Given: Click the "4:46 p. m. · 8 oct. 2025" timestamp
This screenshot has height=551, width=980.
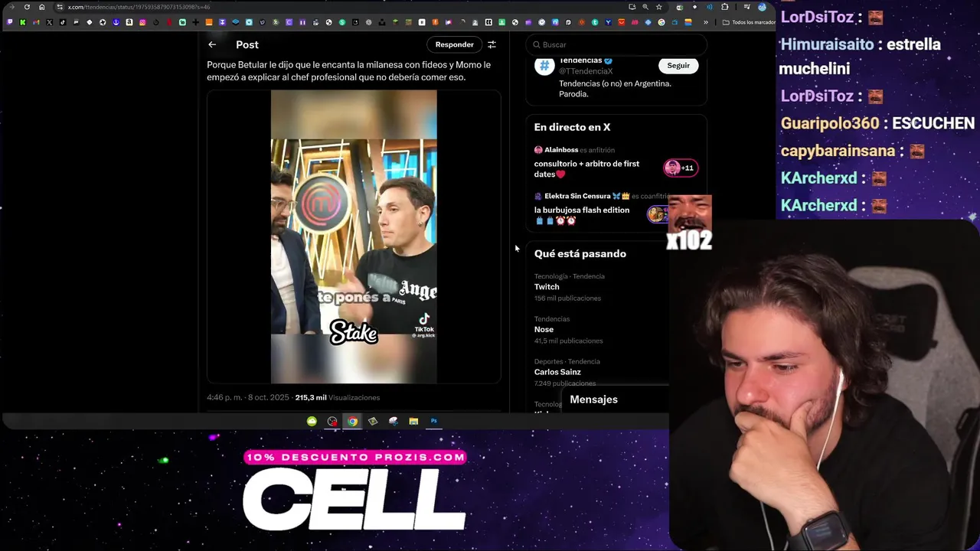Looking at the screenshot, I should [248, 398].
